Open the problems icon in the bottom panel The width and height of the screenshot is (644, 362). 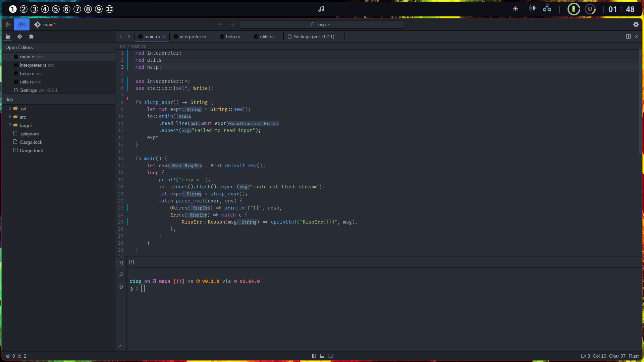point(121,287)
